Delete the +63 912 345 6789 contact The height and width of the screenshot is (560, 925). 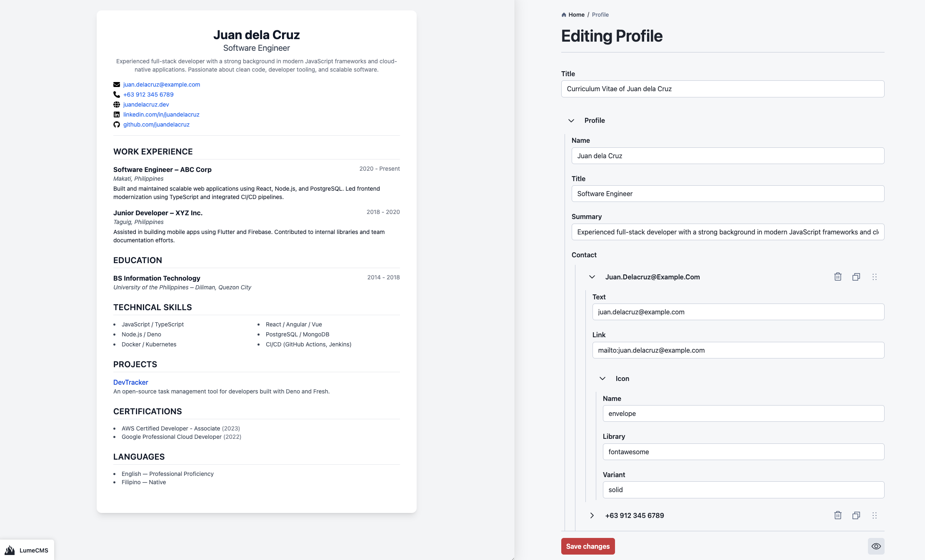click(x=838, y=515)
